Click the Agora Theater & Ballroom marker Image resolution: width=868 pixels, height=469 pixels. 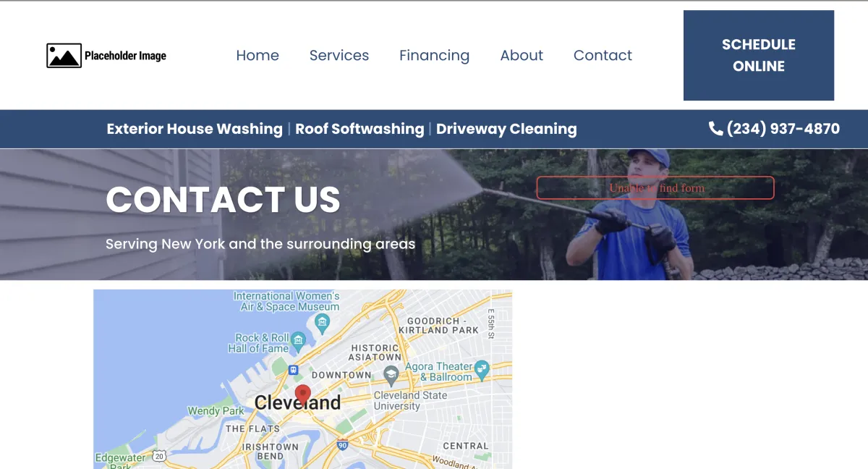coord(482,368)
